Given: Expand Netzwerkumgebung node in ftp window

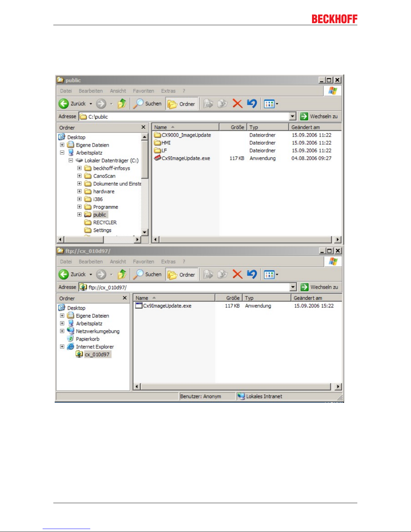Looking at the screenshot, I should pyautogui.click(x=62, y=331).
